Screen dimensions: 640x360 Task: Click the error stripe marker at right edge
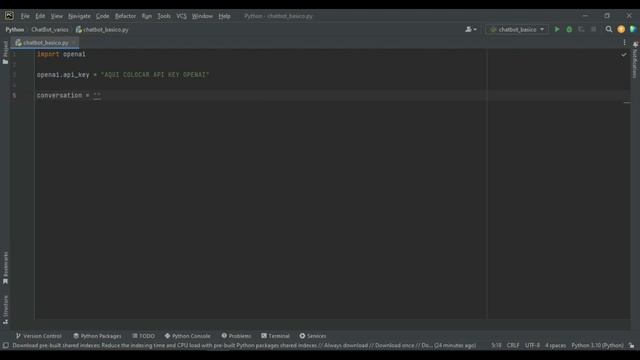pyautogui.click(x=627, y=102)
